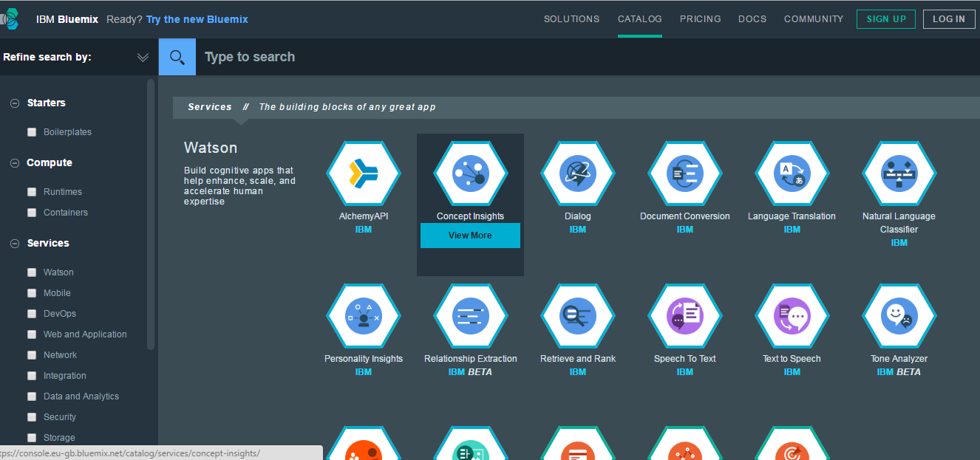
Task: Check the Security filter checkbox
Action: point(32,417)
